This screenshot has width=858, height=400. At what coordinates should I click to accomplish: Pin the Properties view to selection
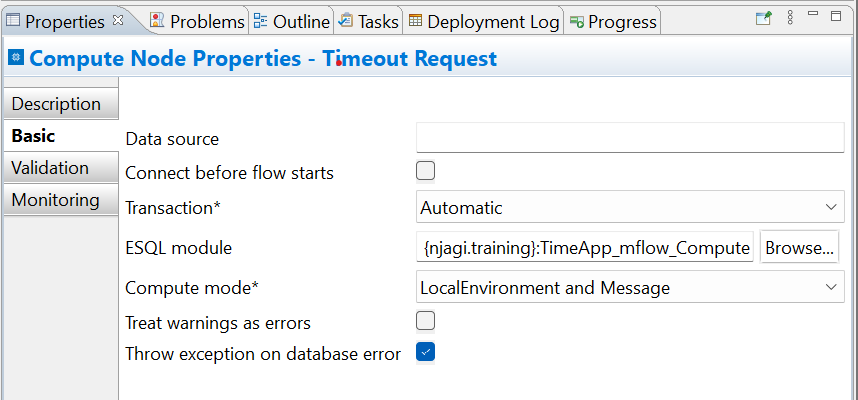tap(763, 18)
